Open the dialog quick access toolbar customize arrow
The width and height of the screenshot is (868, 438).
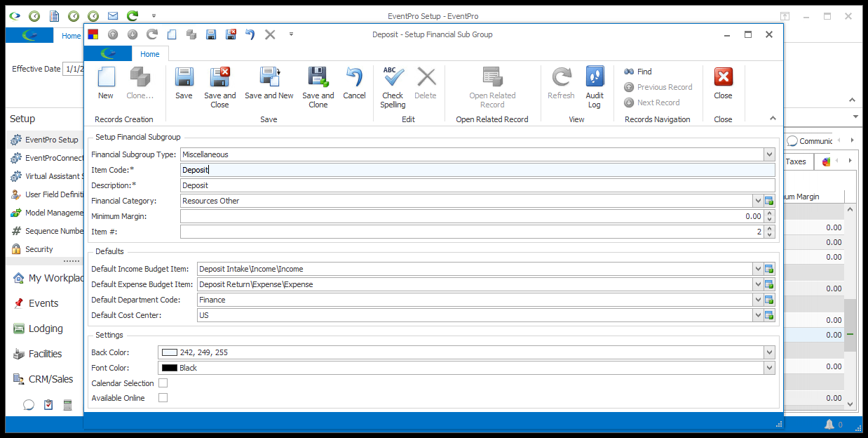[x=291, y=34]
